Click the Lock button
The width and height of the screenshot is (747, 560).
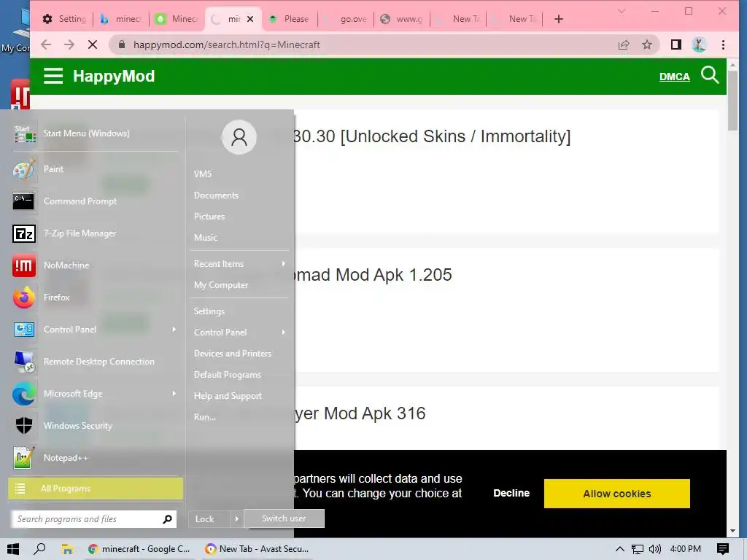209,518
